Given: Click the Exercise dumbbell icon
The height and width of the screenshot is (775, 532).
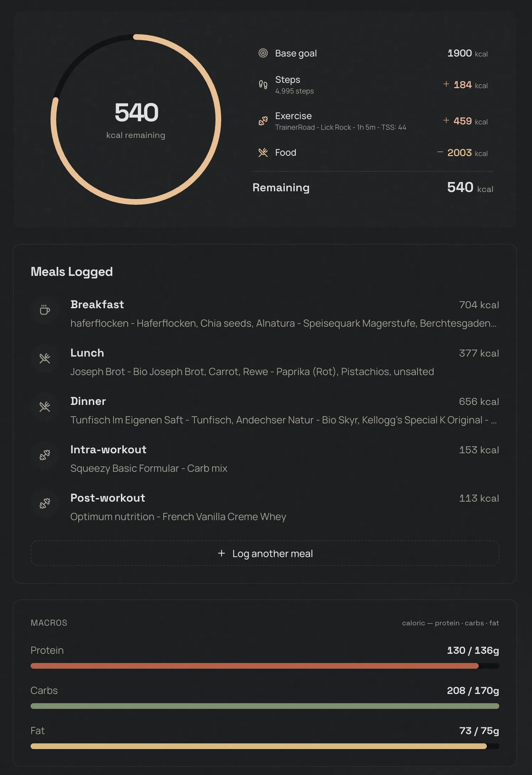Looking at the screenshot, I should tap(263, 121).
